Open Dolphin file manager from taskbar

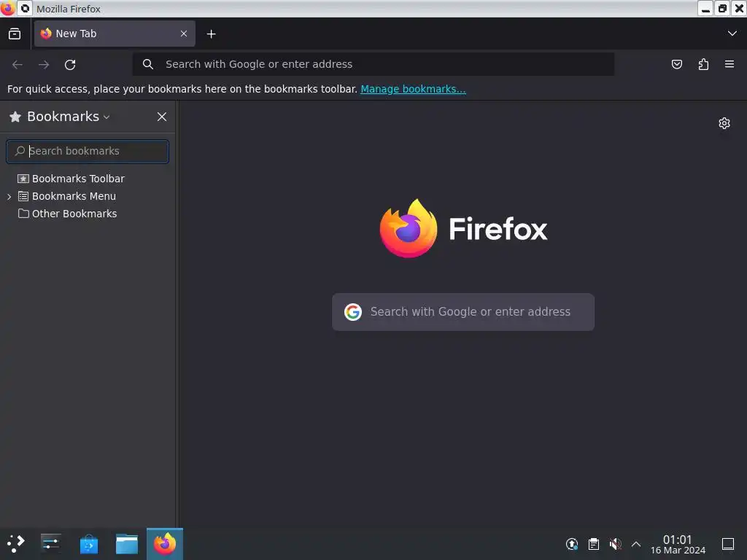coord(127,544)
